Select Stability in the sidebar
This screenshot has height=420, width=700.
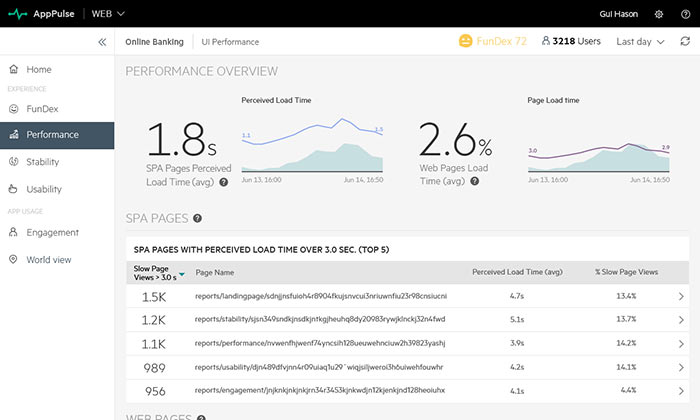click(42, 161)
